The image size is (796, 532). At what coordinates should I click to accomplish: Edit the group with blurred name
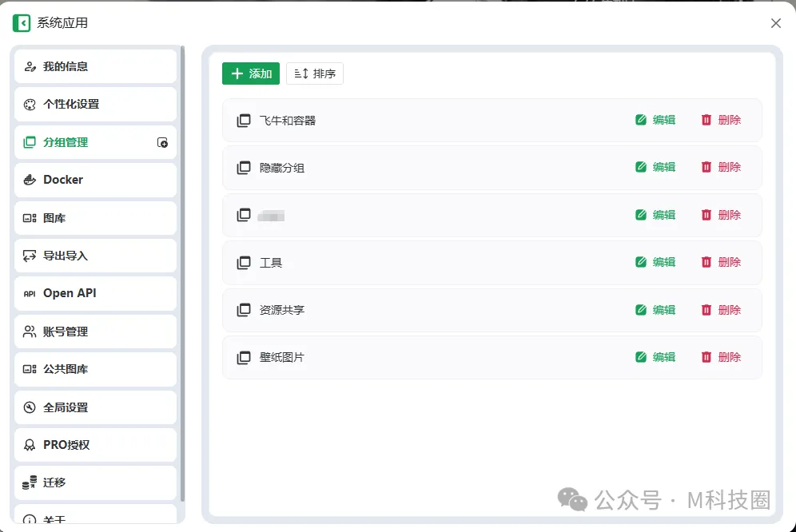point(655,215)
